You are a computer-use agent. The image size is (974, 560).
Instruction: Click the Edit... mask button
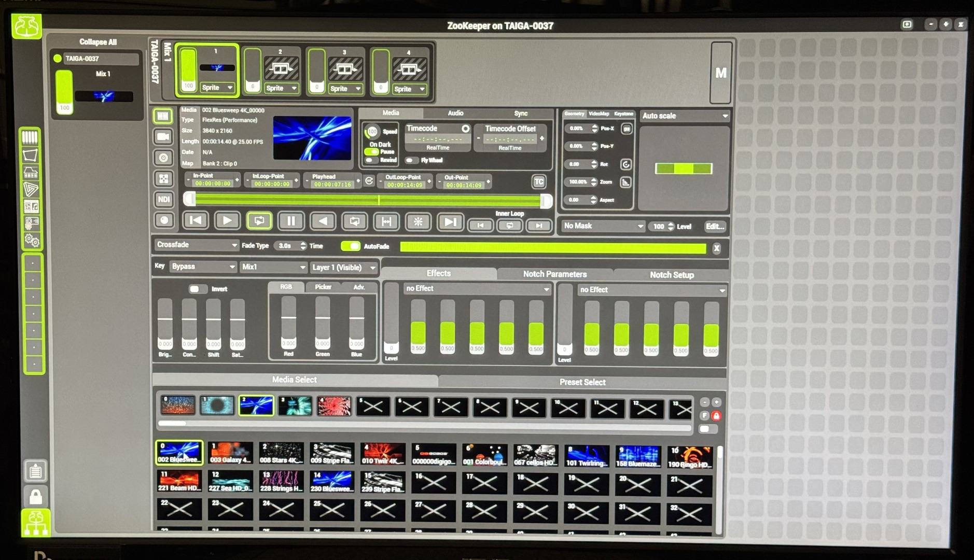tap(714, 227)
